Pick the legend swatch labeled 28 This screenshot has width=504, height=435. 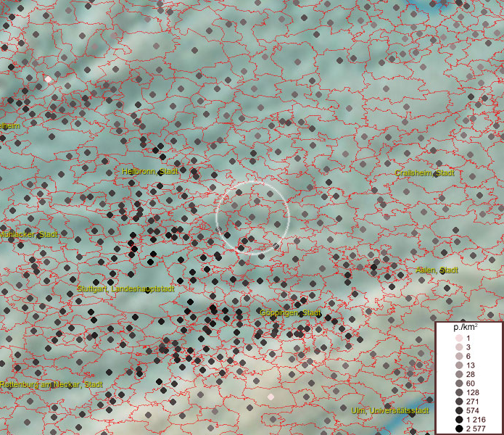pos(458,374)
